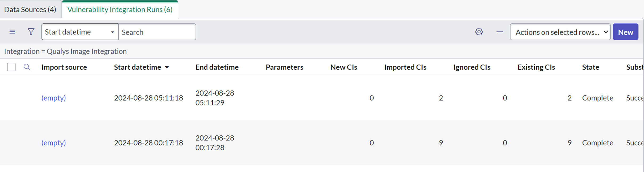Click into the Search text field
Image resolution: width=644 pixels, height=172 pixels.
coord(157,32)
